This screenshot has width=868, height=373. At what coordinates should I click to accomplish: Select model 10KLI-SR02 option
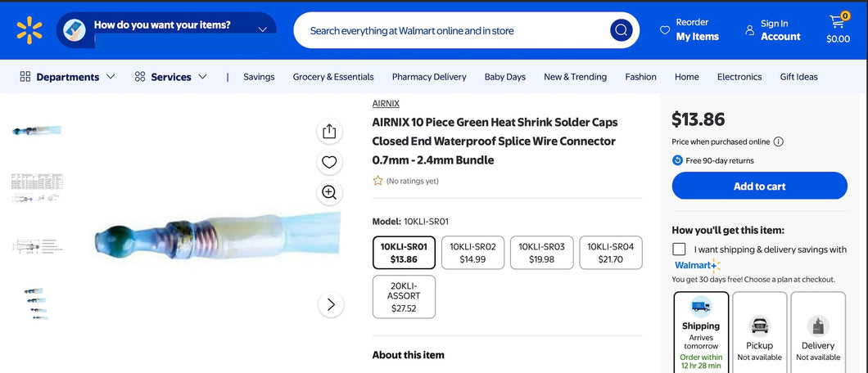click(x=472, y=253)
